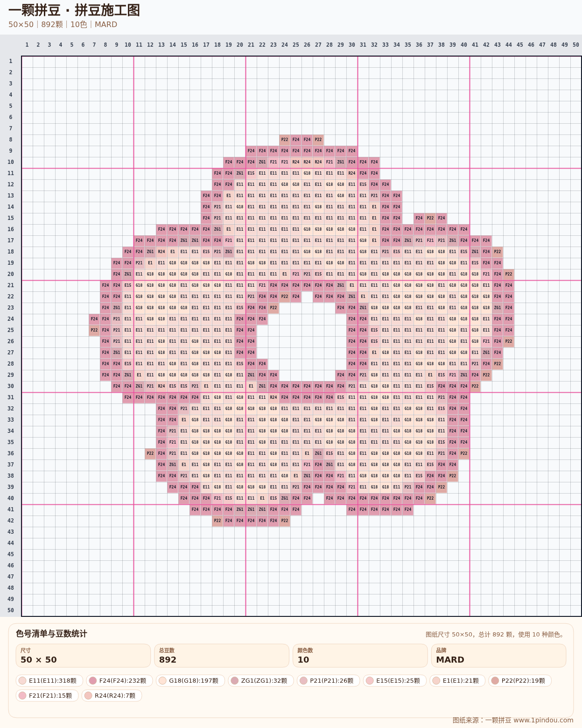The image size is (582, 728).
Task: Click the E11 color swatch in the legend
Action: [x=22, y=681]
